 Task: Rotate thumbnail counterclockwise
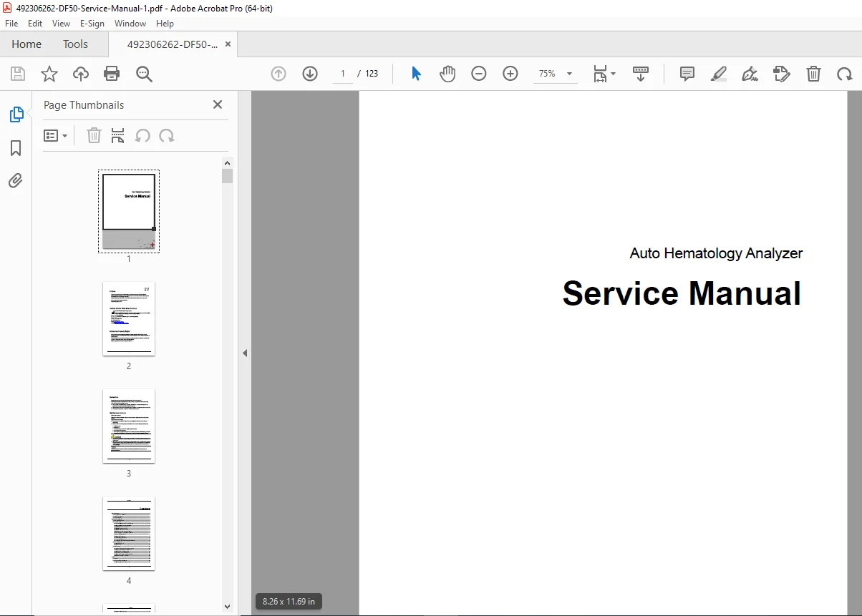tap(143, 135)
